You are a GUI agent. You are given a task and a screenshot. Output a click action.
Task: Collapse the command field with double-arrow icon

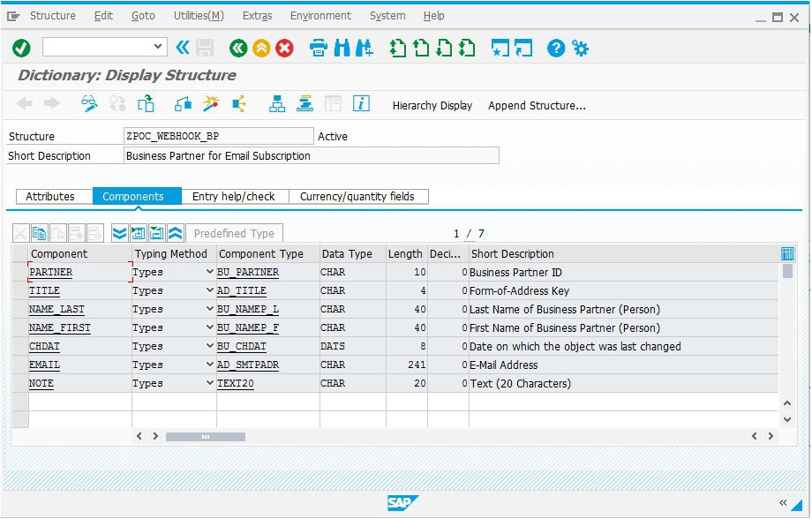(183, 49)
